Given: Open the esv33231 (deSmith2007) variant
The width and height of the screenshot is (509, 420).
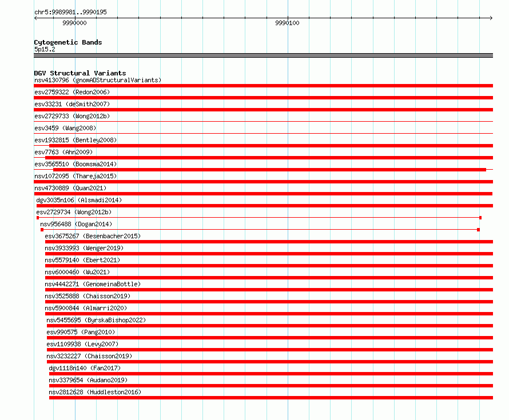Looking at the screenshot, I should [72, 104].
